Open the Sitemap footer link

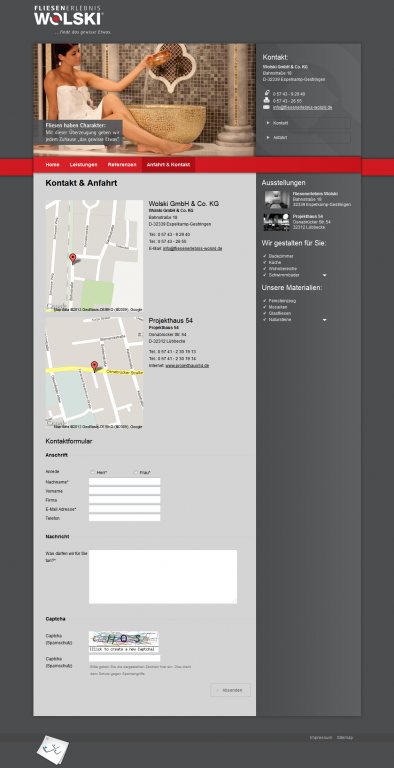[345, 737]
